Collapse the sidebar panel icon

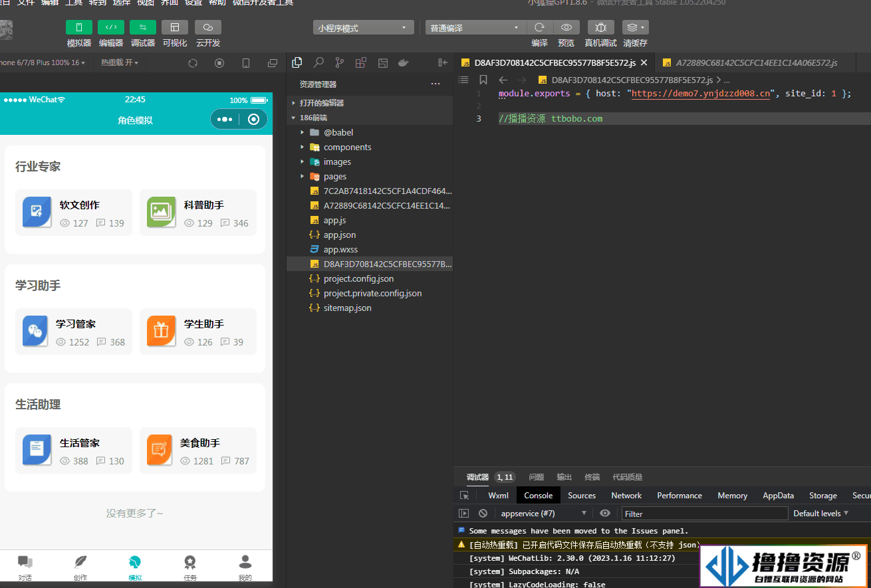tap(443, 62)
